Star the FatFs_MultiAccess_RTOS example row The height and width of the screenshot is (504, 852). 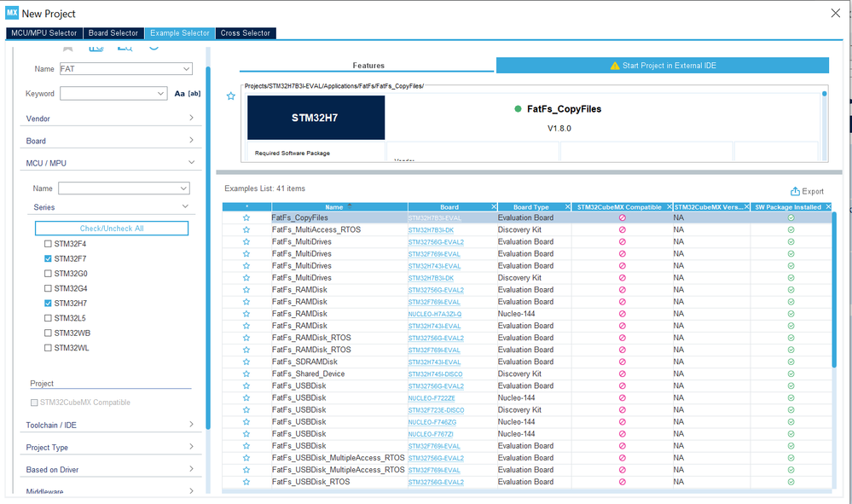pyautogui.click(x=246, y=229)
